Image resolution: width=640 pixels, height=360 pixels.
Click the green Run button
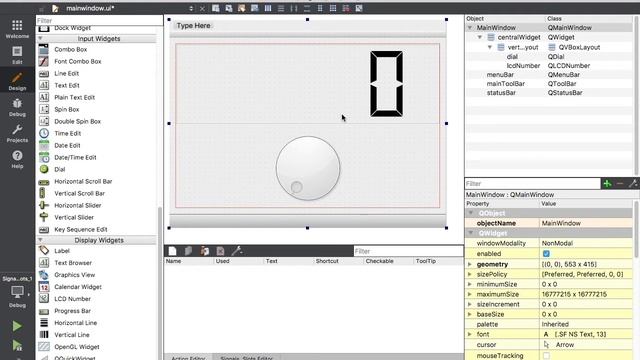(17, 326)
